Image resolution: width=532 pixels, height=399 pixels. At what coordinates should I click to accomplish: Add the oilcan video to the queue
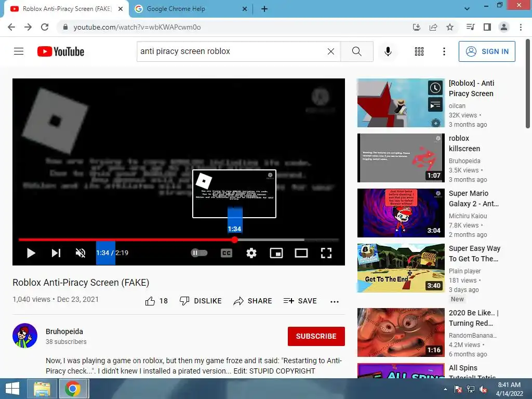point(435,105)
